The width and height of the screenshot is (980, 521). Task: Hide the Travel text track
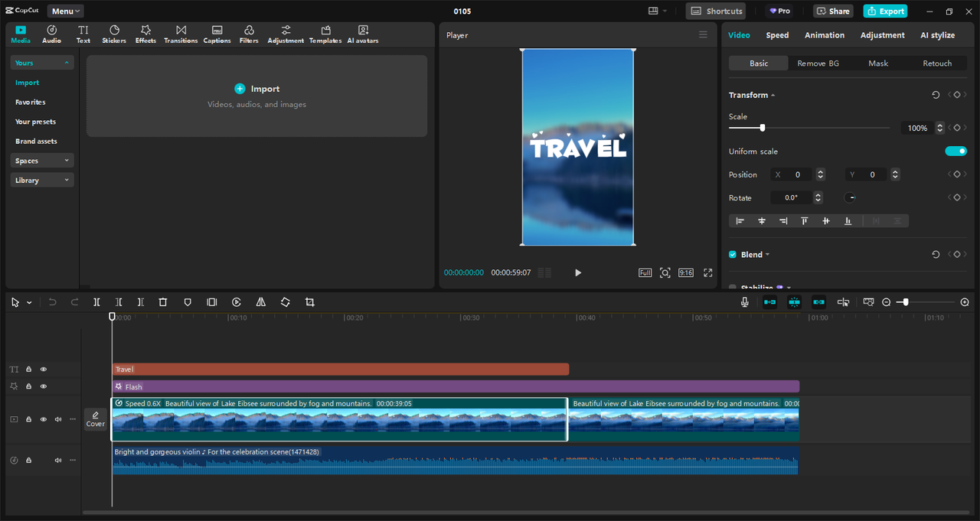tap(44, 370)
